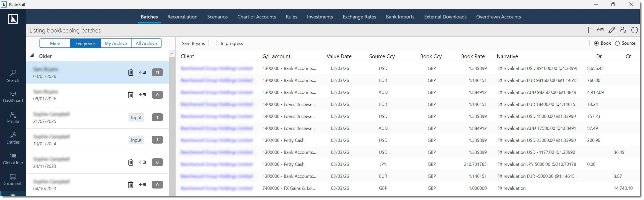Open Global Info from the sidebar

[13, 159]
